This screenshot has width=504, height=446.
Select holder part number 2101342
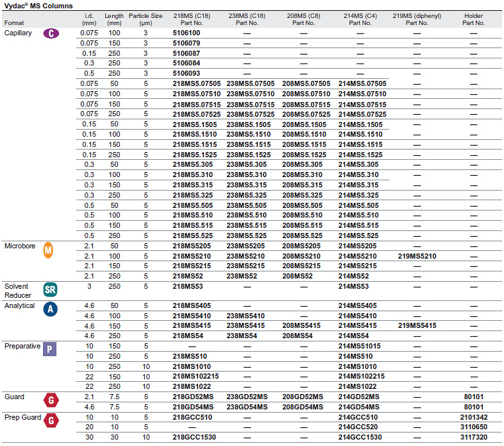(x=474, y=417)
